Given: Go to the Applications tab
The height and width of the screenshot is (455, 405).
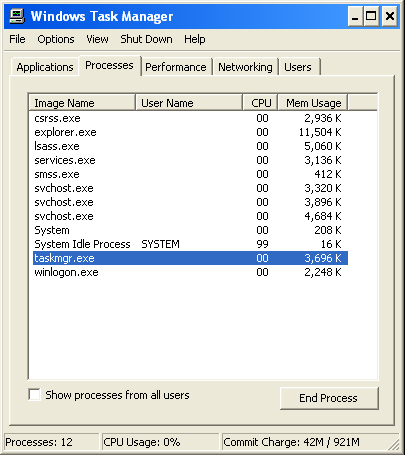Looking at the screenshot, I should pos(45,67).
